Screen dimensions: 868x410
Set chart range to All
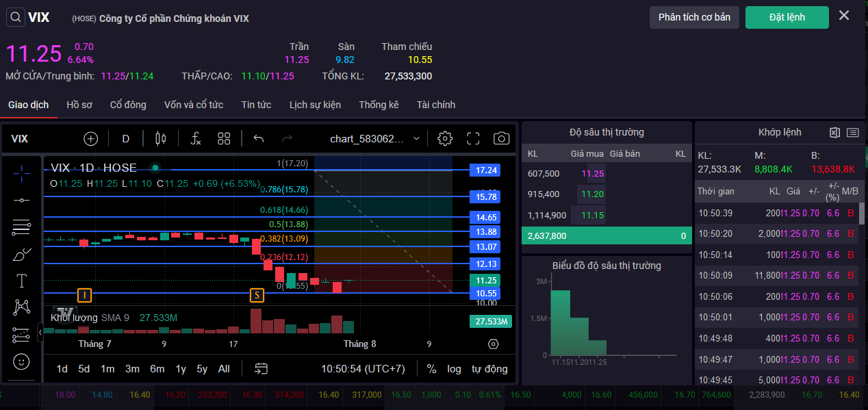point(224,369)
